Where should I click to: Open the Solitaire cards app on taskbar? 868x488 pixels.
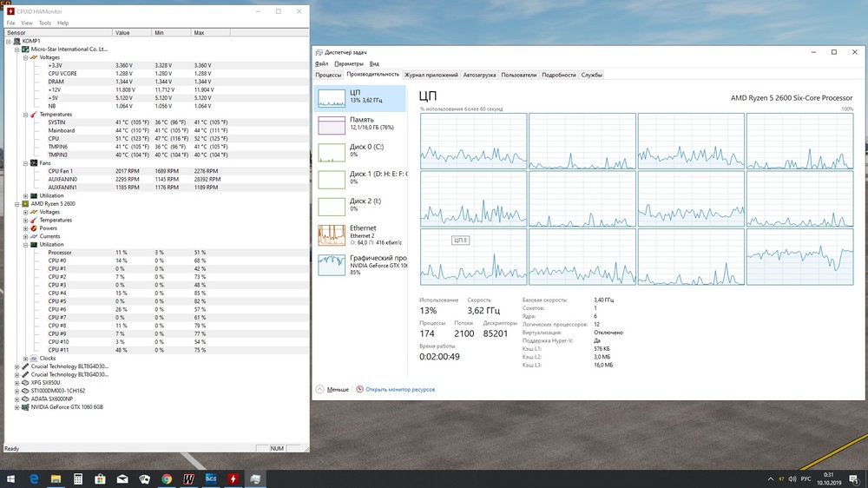click(144, 479)
